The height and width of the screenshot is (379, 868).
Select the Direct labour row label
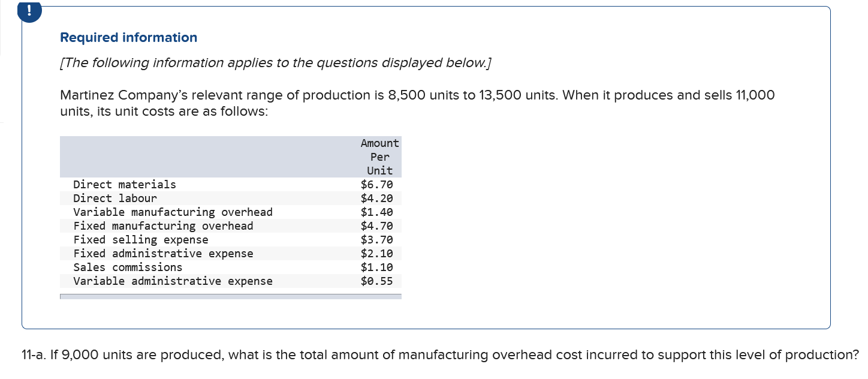tap(115, 198)
